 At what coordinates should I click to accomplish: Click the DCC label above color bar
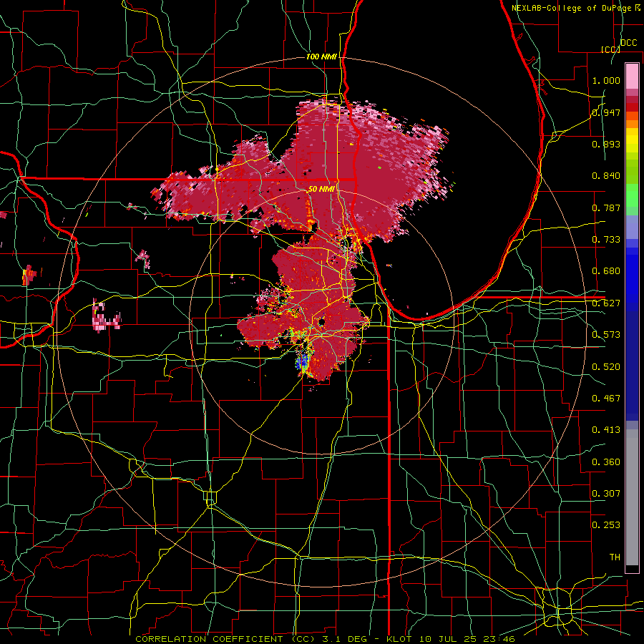628,43
